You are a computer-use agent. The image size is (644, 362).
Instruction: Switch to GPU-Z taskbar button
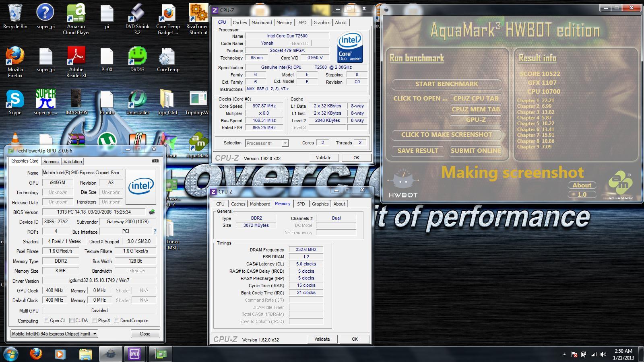(x=161, y=354)
